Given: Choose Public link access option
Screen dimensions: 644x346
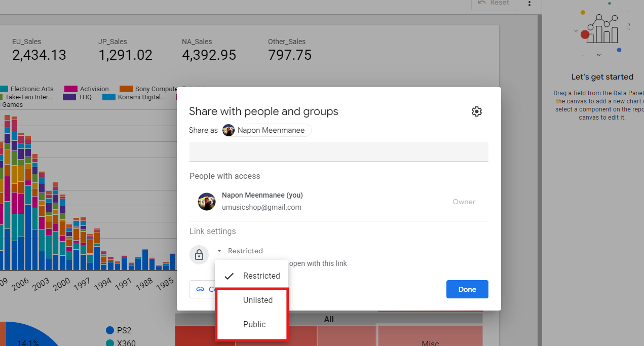Looking at the screenshot, I should 254,324.
